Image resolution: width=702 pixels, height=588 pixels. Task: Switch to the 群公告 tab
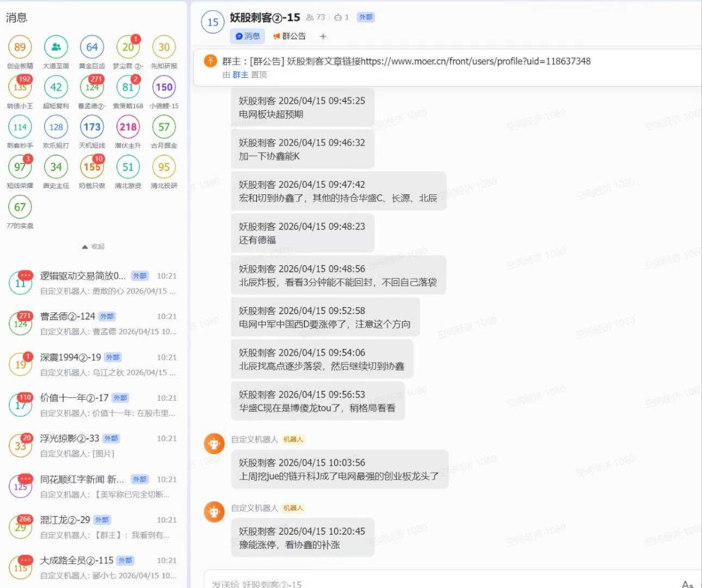(289, 36)
